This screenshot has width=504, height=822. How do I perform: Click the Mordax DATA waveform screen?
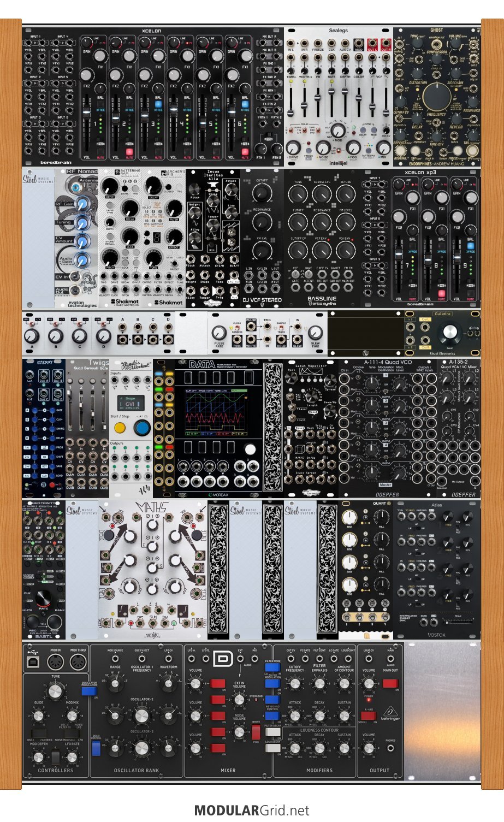pos(215,412)
